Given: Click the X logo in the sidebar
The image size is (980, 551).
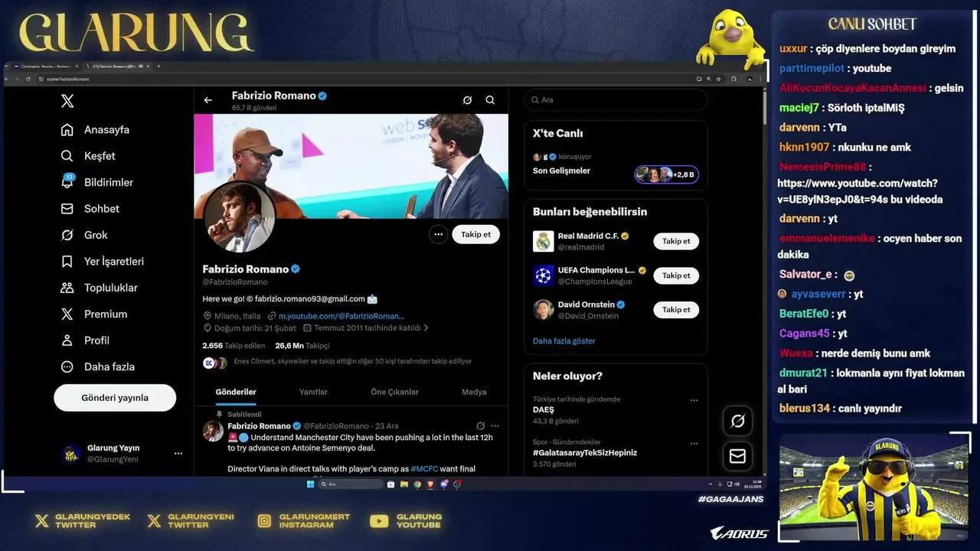Looking at the screenshot, I should click(x=67, y=101).
